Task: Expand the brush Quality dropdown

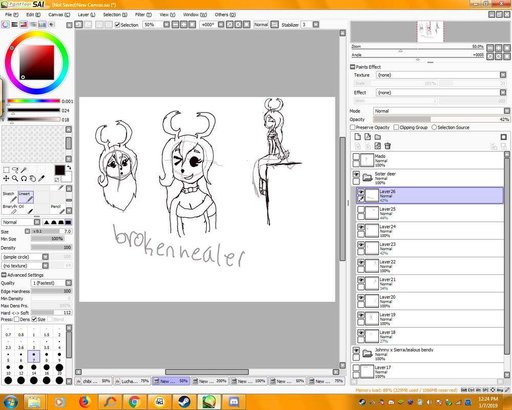Action: 51,283
